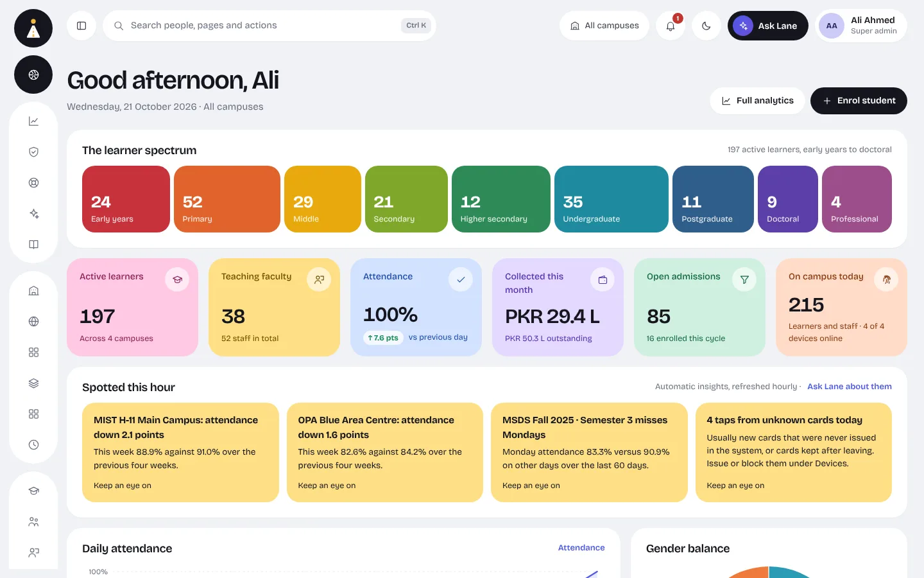Screen dimensions: 924x578
Task: Click the app logo at top left
Action: [x=33, y=28]
